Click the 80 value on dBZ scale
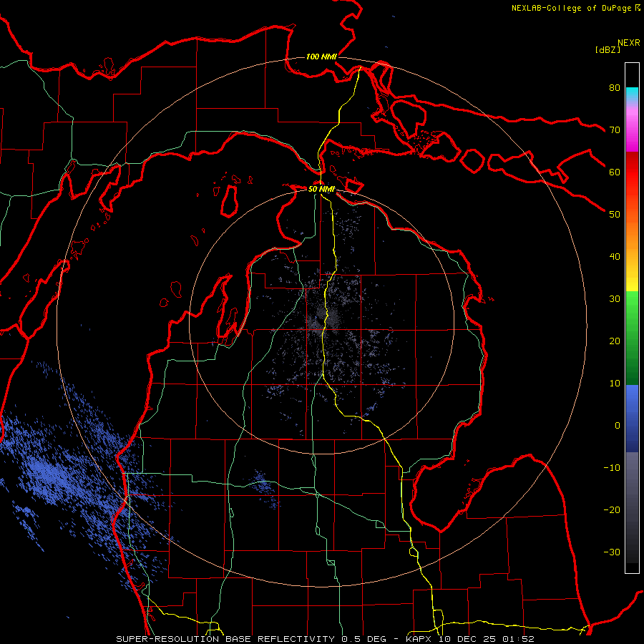 click(615, 87)
